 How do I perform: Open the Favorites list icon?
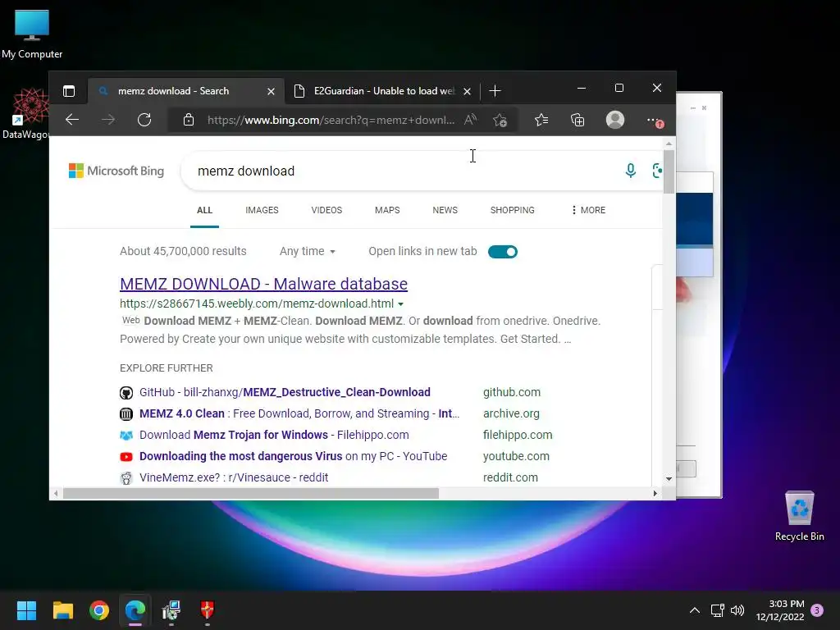click(x=541, y=120)
